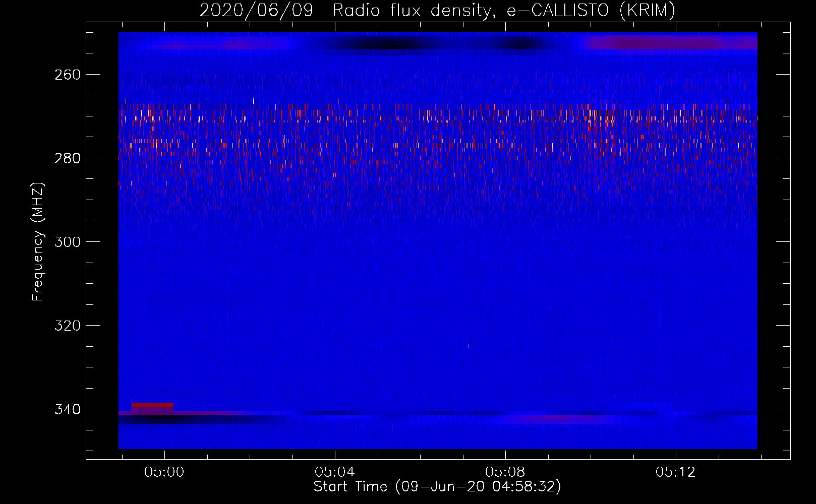Click the 340 frequency tick label
Image resolution: width=816 pixels, height=504 pixels.
tap(68, 409)
